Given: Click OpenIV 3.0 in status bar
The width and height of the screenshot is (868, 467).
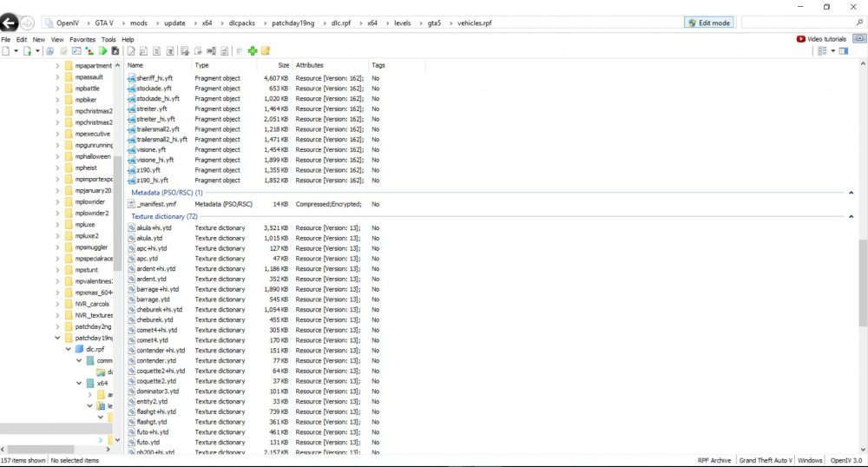Looking at the screenshot, I should coord(845,460).
